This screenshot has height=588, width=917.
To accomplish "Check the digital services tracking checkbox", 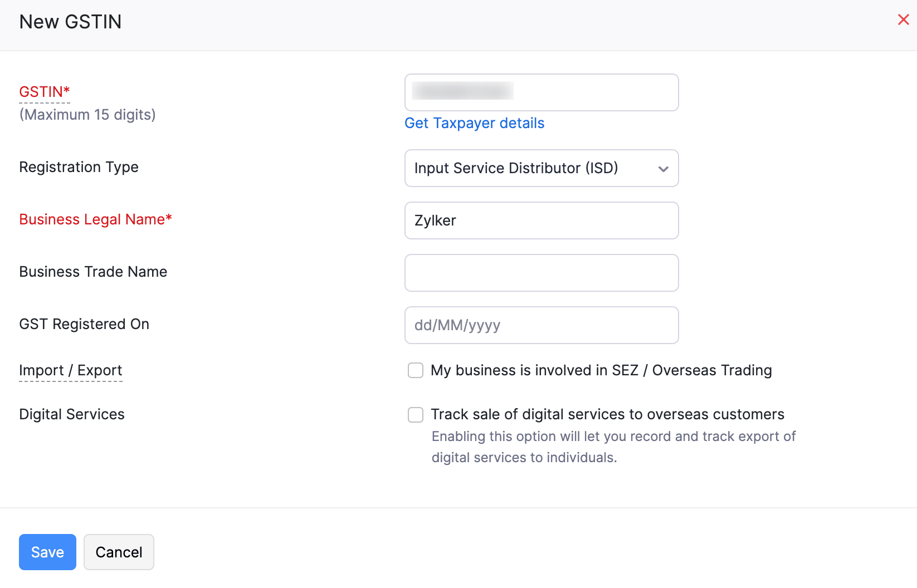I will coord(415,414).
